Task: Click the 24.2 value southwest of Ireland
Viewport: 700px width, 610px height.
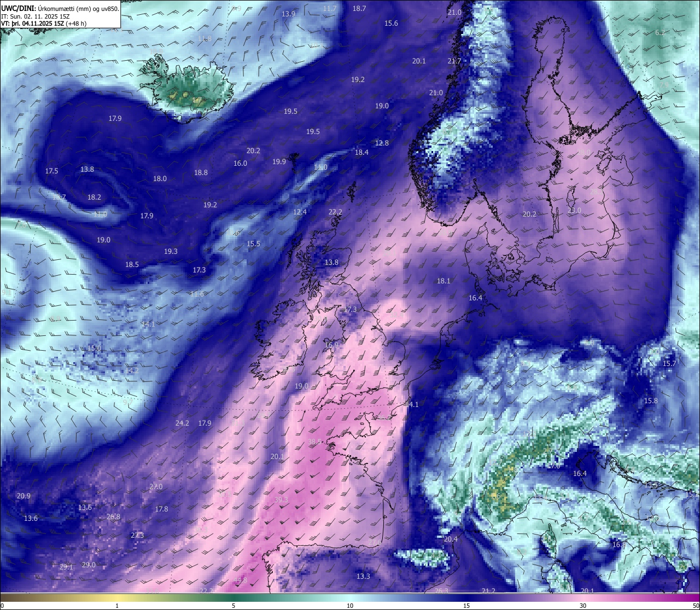Action: 182,423
